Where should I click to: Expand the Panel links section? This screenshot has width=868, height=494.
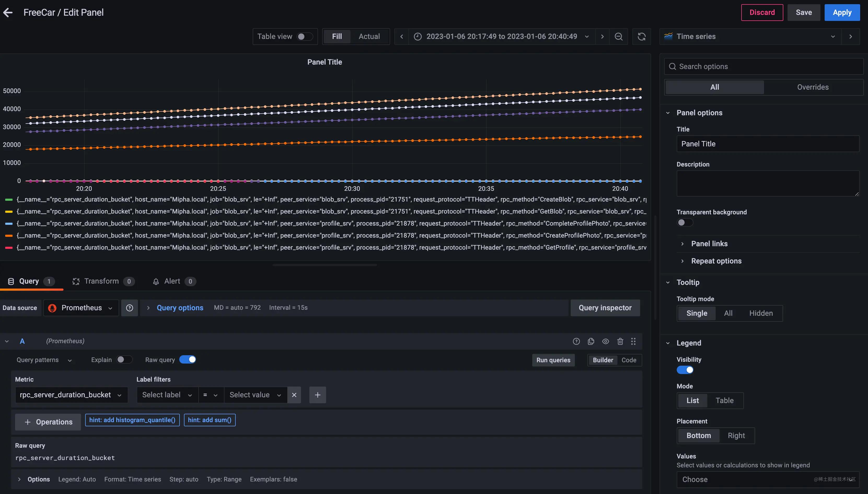point(709,244)
